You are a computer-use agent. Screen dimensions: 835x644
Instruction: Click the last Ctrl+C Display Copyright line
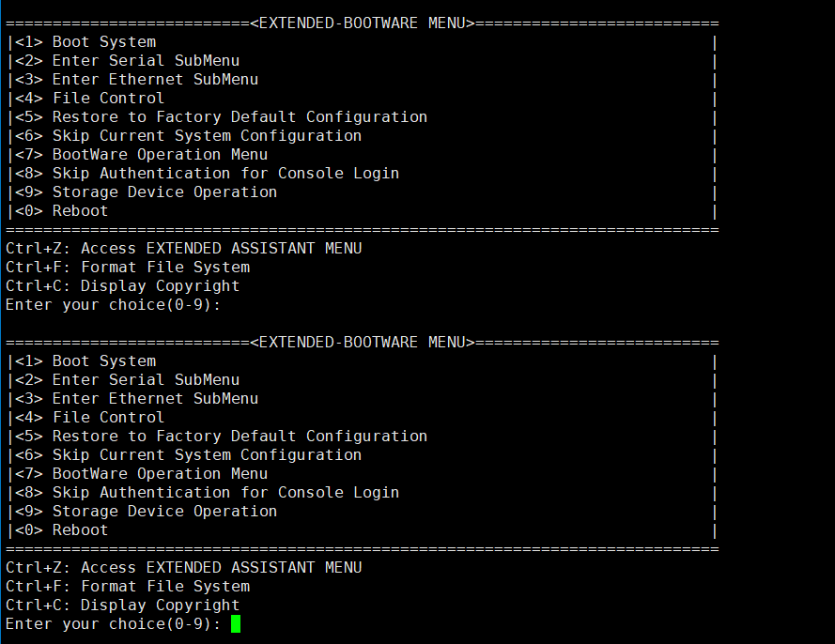[x=122, y=606]
